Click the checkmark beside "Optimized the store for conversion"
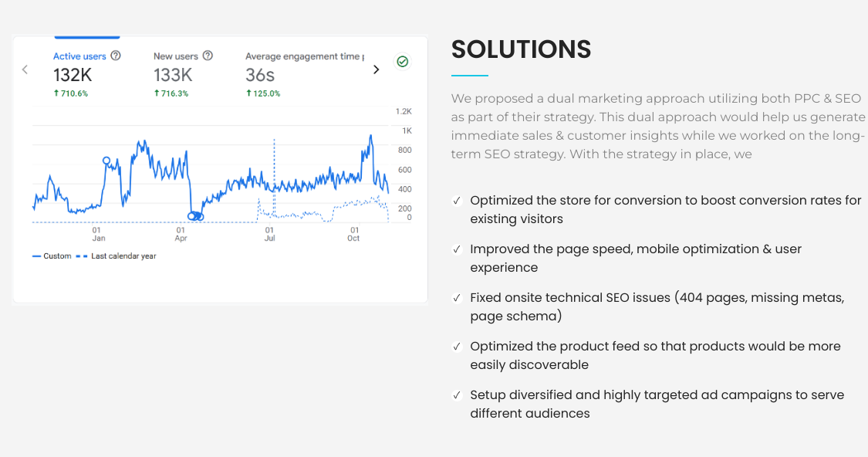This screenshot has width=868, height=457. (457, 201)
